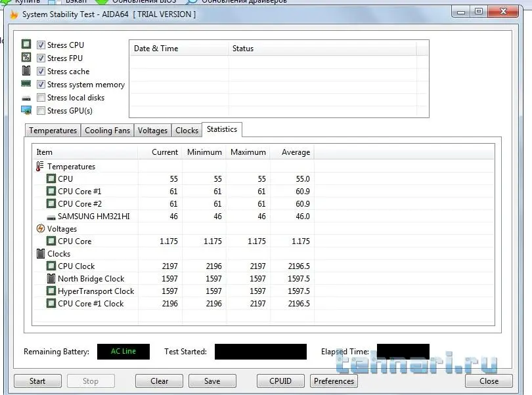Click the Maximum column header
The width and height of the screenshot is (532, 395).
pos(248,152)
